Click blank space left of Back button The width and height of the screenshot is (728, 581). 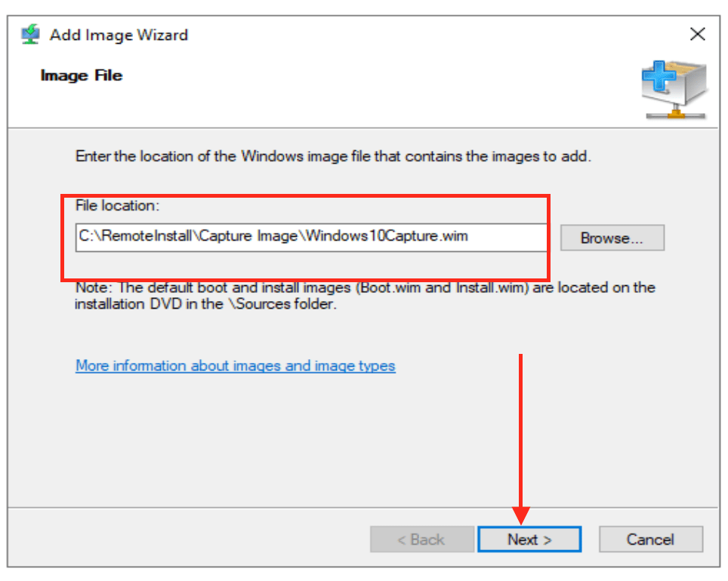point(189,539)
